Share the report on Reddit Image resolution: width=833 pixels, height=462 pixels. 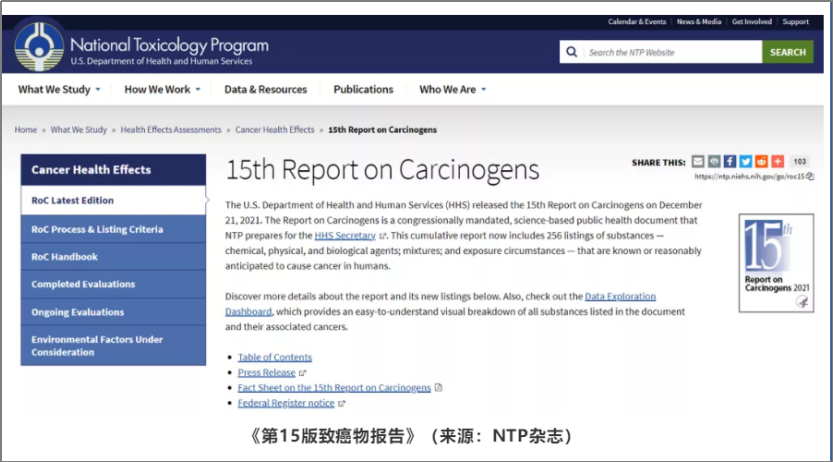click(762, 161)
